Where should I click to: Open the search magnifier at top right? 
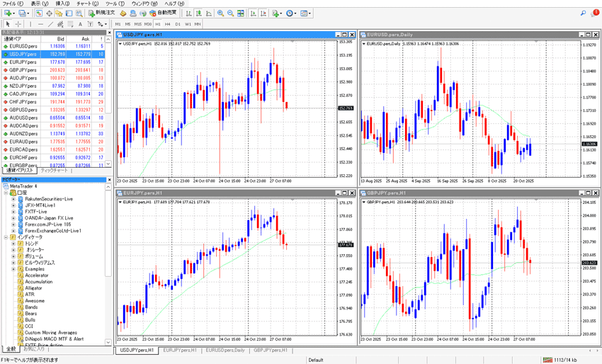[x=583, y=13]
